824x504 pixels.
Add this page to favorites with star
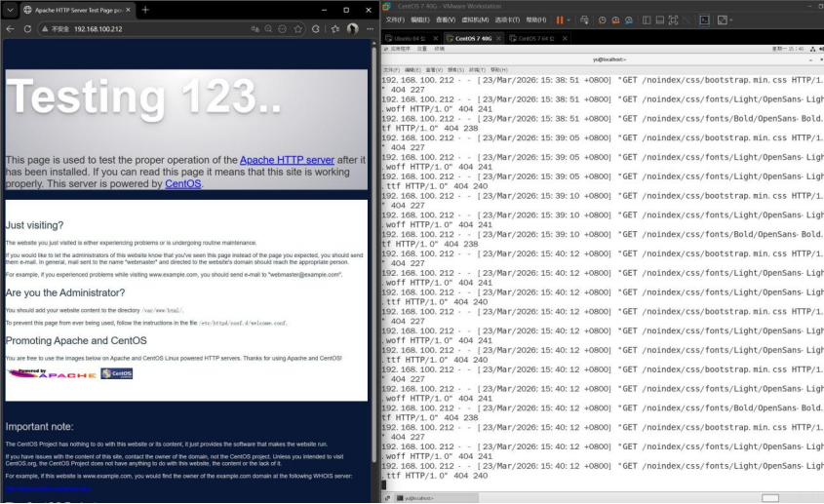(298, 29)
